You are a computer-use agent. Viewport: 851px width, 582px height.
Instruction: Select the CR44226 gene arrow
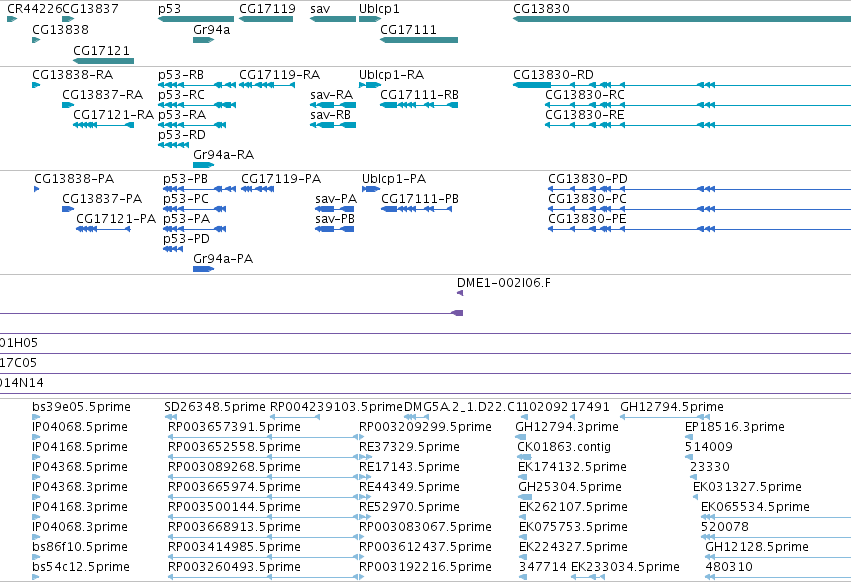click(12, 19)
